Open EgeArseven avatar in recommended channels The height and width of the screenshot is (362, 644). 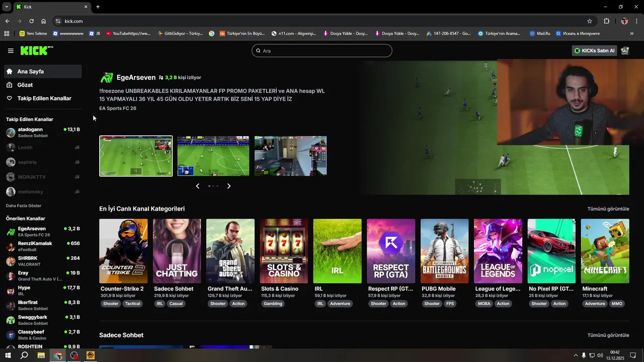[11, 232]
